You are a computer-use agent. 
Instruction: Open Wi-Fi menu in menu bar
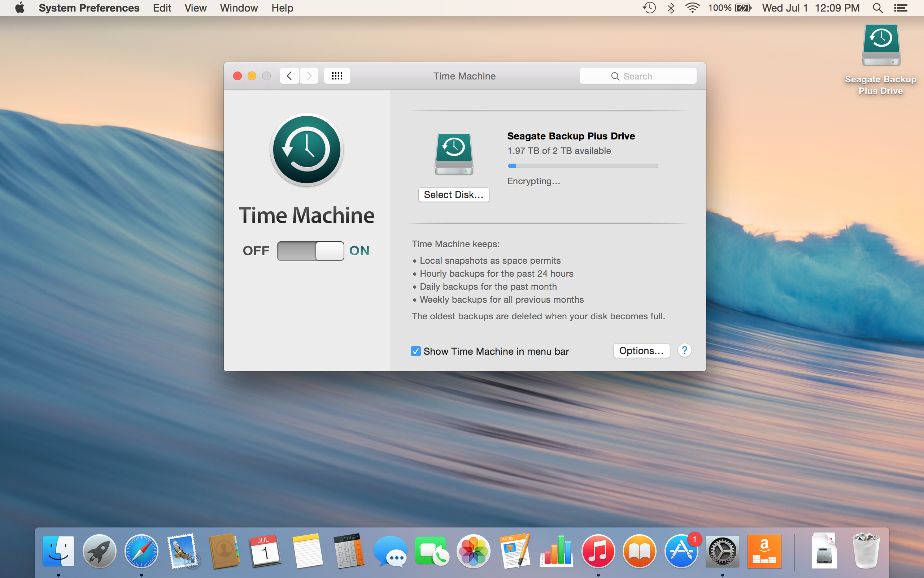[x=692, y=8]
